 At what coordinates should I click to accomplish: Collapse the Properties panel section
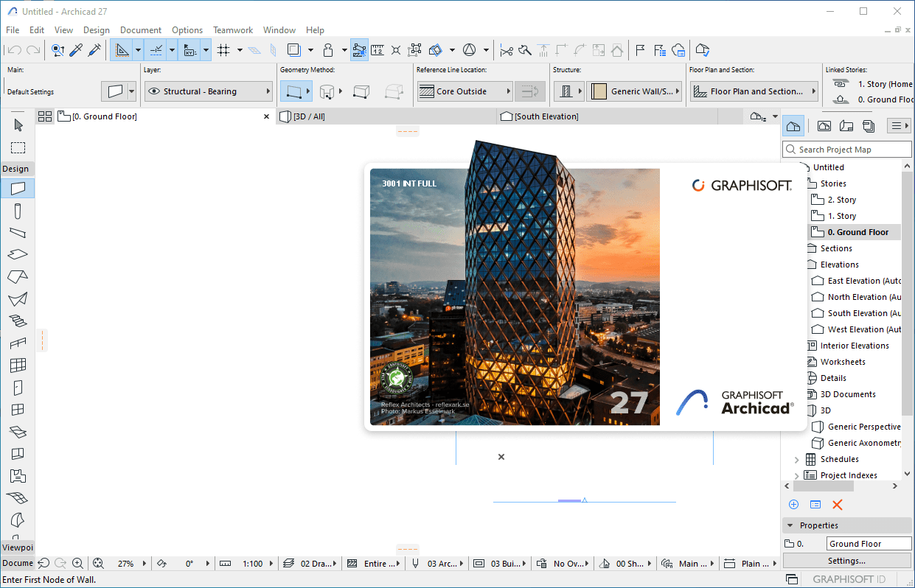[790, 525]
